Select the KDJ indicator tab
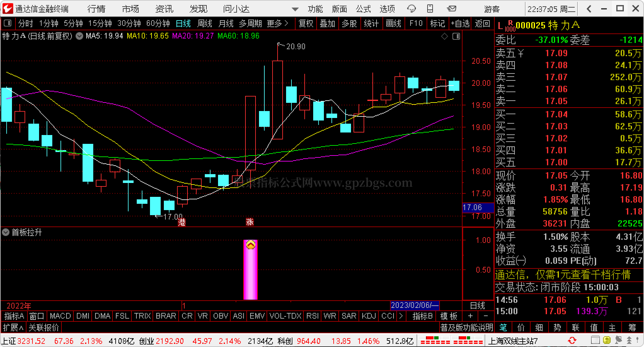This screenshot has height=347, width=644. [x=369, y=316]
